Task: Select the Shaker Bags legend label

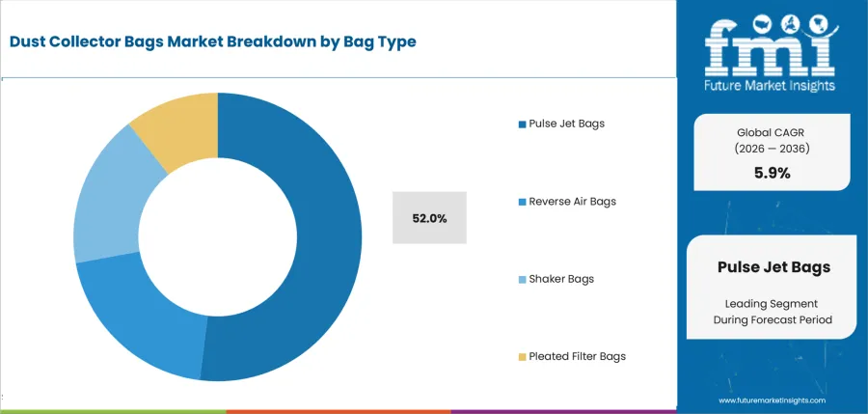Action: pos(561,279)
